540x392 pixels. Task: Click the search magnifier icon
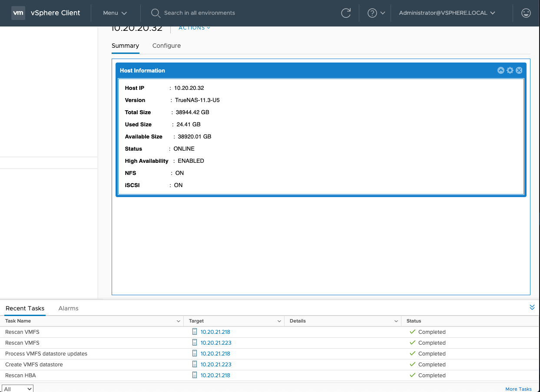point(156,13)
